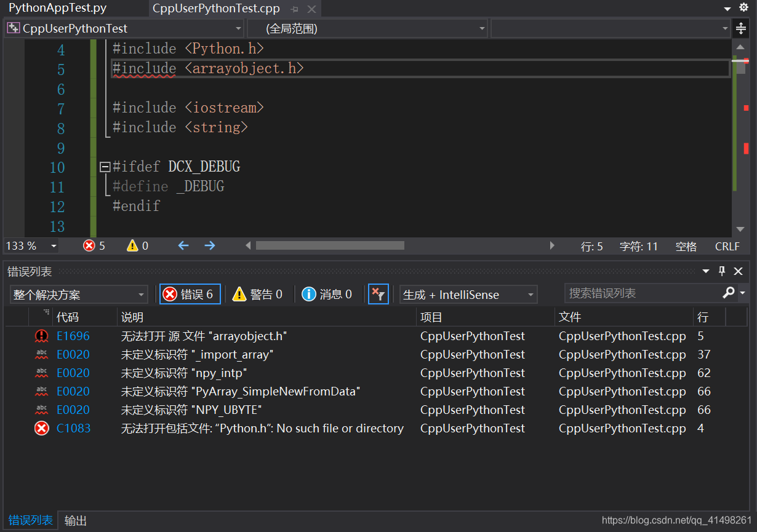Click the IntelliSense icon for NPY_UBYTE row

(x=41, y=410)
